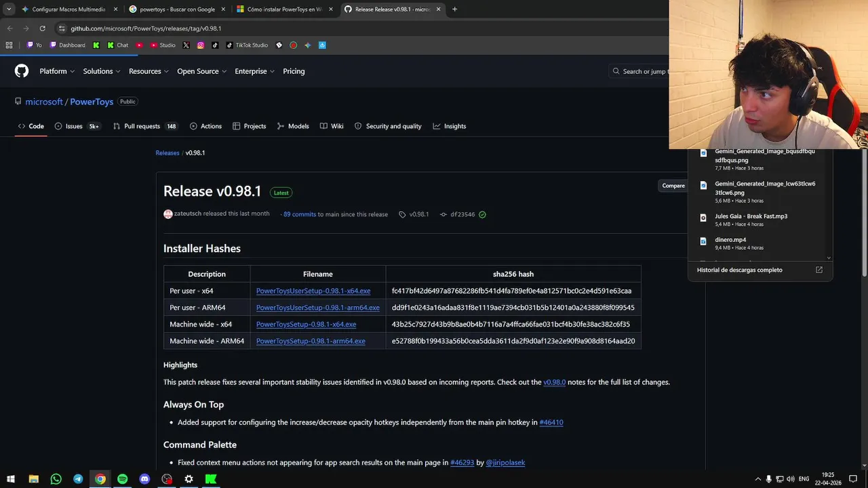Viewport: 868px width, 488px height.
Task: Open the Twitch Dashboard bookmark
Action: (x=67, y=45)
